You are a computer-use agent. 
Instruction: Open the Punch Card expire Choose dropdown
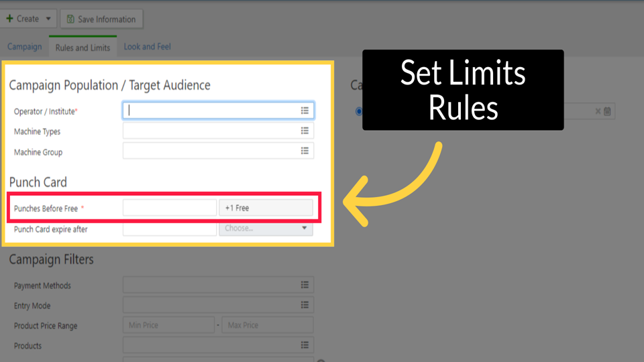[x=266, y=229]
